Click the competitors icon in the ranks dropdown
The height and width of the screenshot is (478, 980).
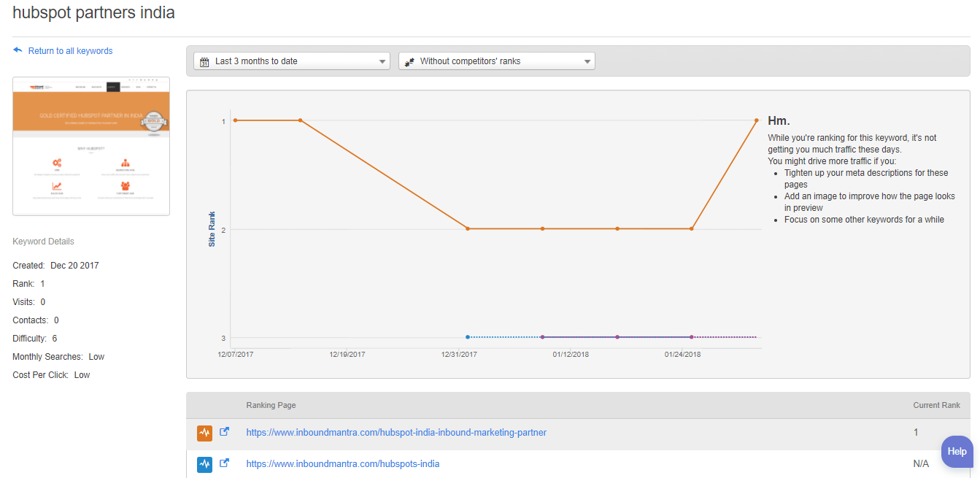(x=409, y=61)
